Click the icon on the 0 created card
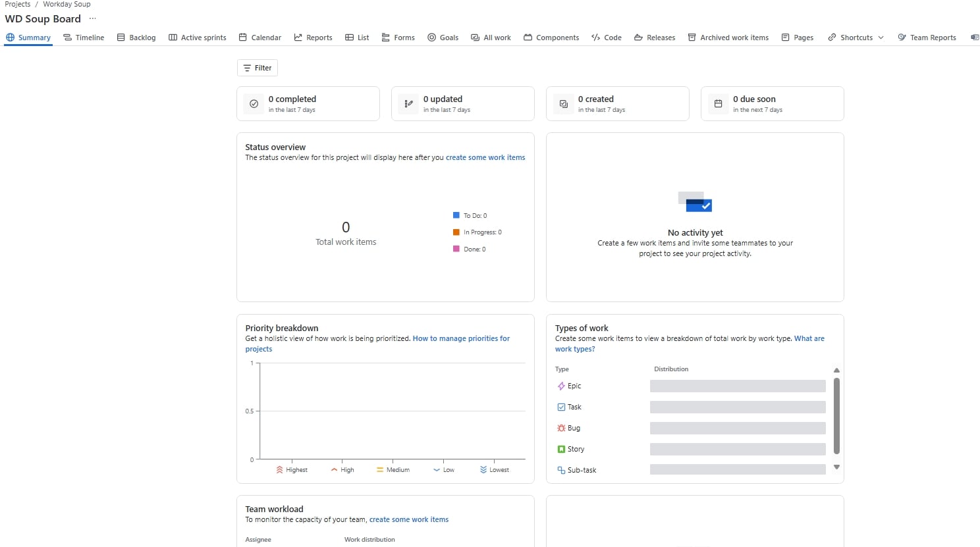Screen dimensions: 980x547 (563, 104)
